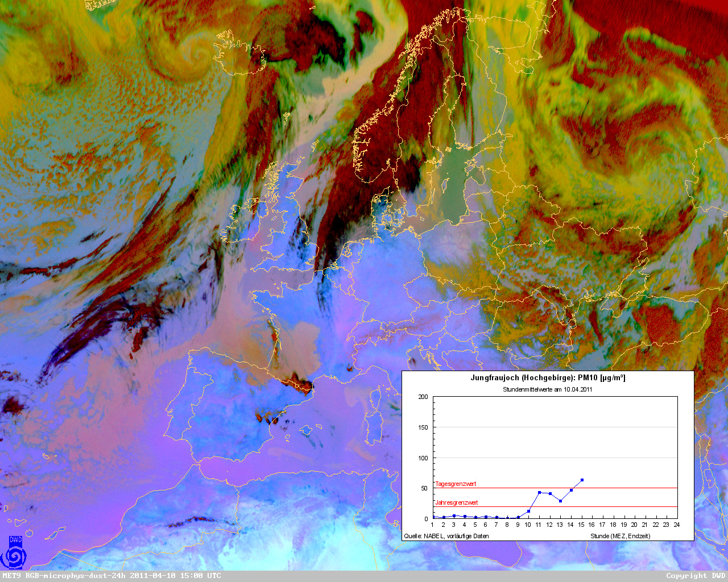Click the x-axis hour label 15
The height and width of the screenshot is (582, 728).
coord(581,525)
